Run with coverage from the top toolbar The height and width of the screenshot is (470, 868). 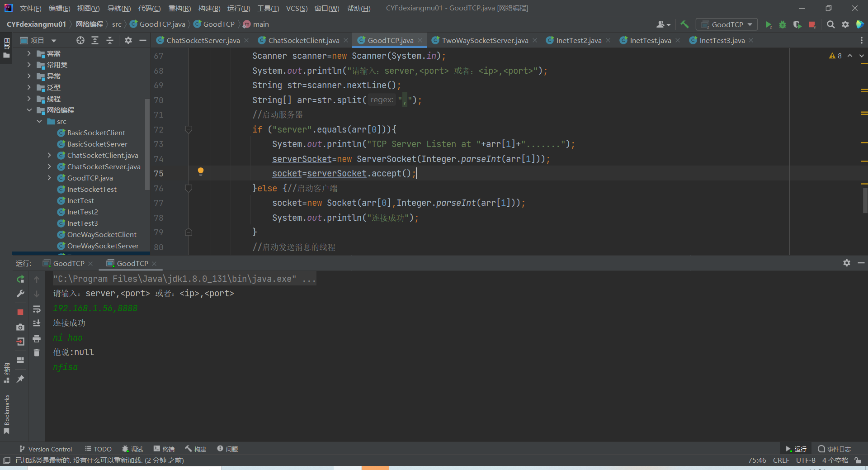pyautogui.click(x=797, y=24)
